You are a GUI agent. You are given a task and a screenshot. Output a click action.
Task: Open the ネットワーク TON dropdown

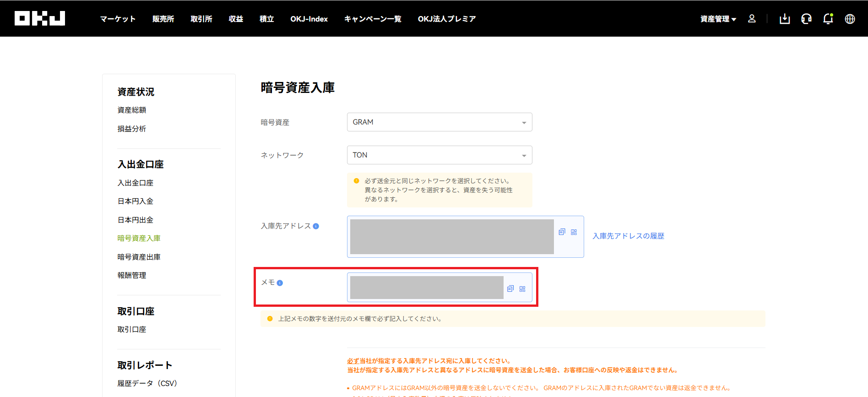[439, 155]
